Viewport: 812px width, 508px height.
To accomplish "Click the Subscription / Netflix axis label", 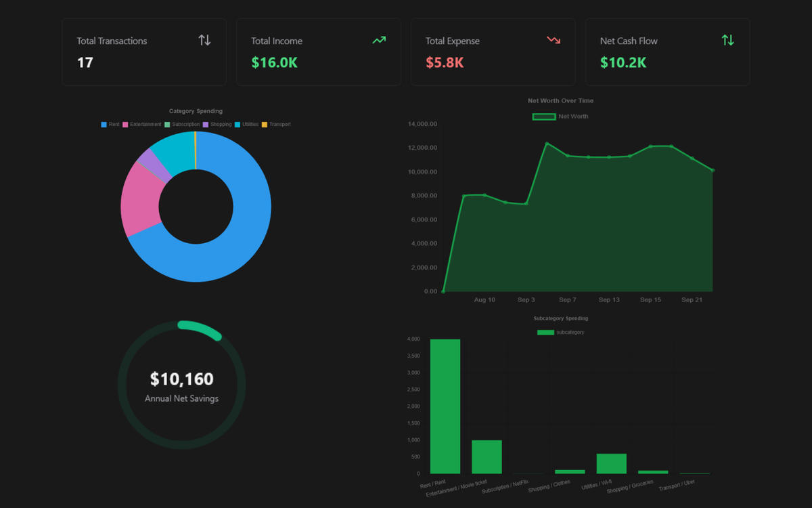I will tap(505, 486).
